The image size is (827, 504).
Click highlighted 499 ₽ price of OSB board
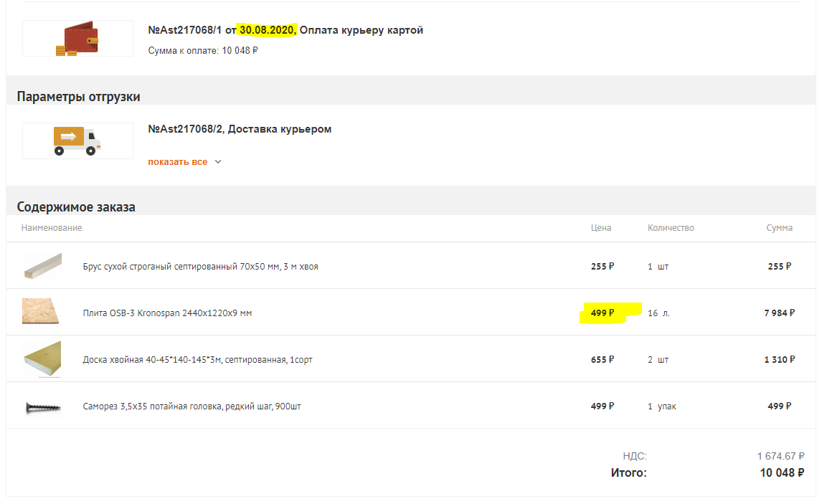click(602, 313)
